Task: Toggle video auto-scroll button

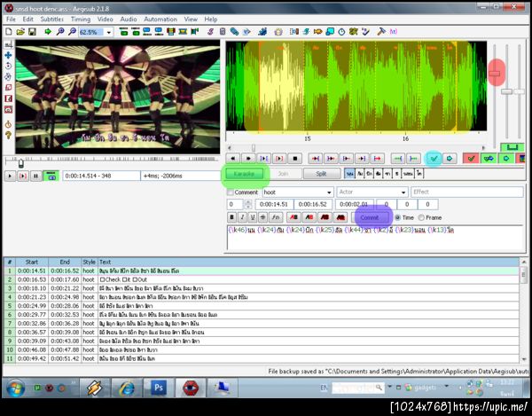Action: pos(51,176)
